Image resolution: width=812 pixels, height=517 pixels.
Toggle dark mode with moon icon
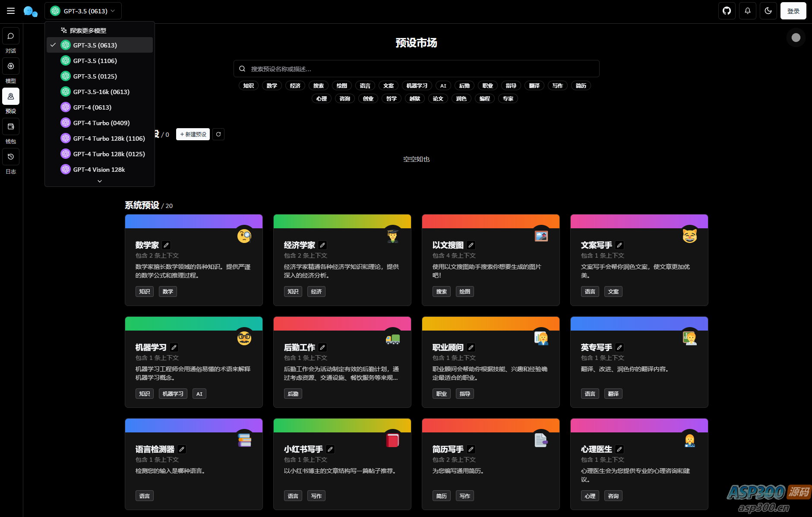click(768, 11)
